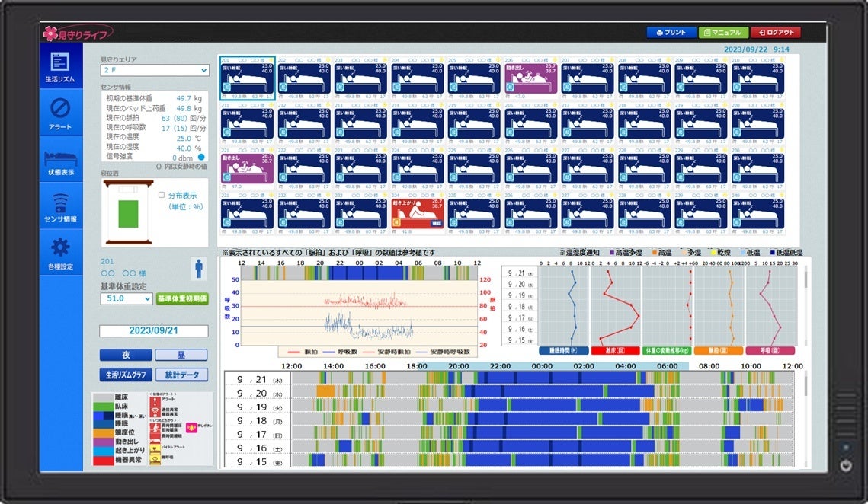Switch to 夜 night view
Image resolution: width=868 pixels, height=504 pixels.
pyautogui.click(x=126, y=355)
